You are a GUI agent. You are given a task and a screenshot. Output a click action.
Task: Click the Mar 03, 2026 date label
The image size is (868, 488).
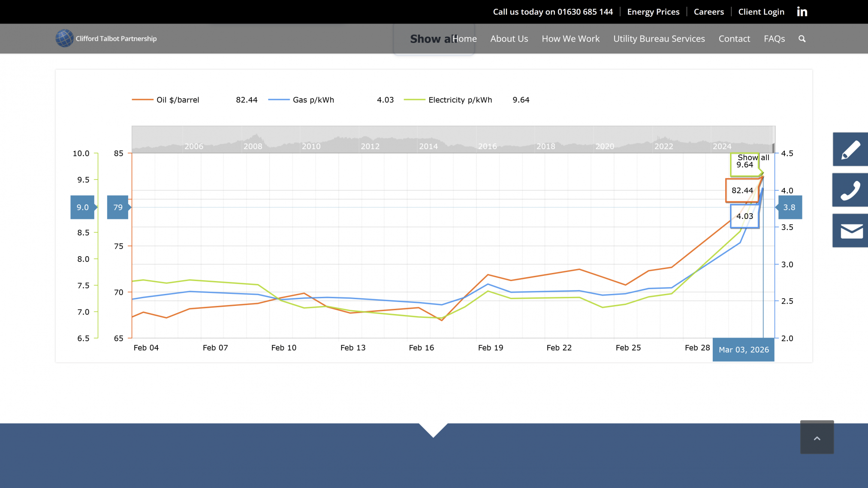click(743, 349)
